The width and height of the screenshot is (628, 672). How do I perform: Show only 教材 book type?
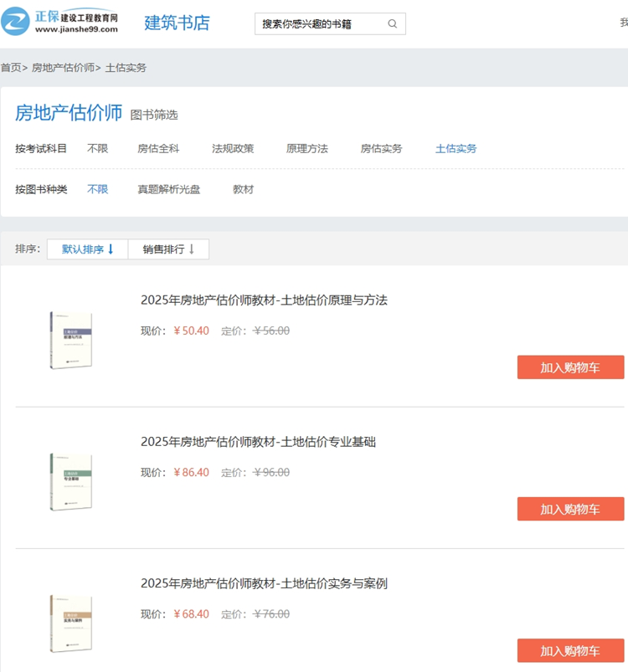(x=244, y=190)
